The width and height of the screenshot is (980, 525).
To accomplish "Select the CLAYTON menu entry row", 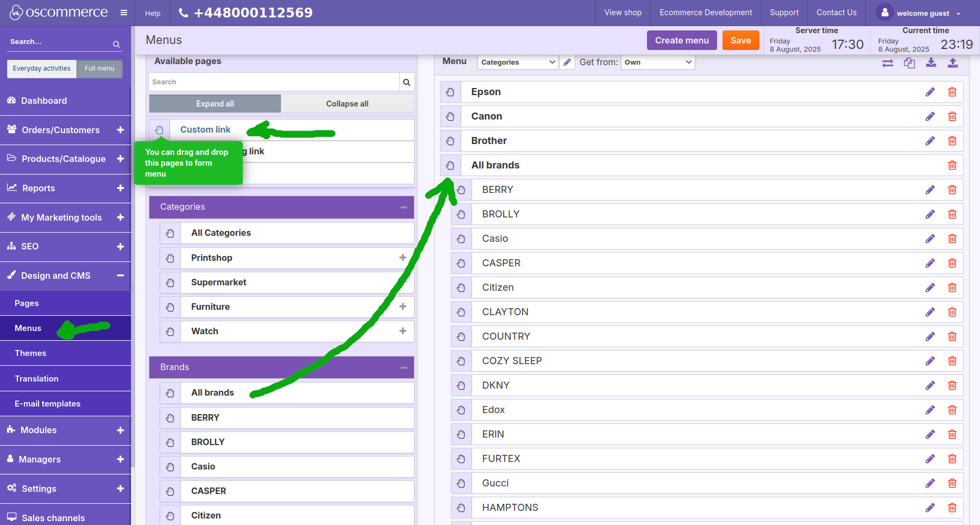I will 707,312.
